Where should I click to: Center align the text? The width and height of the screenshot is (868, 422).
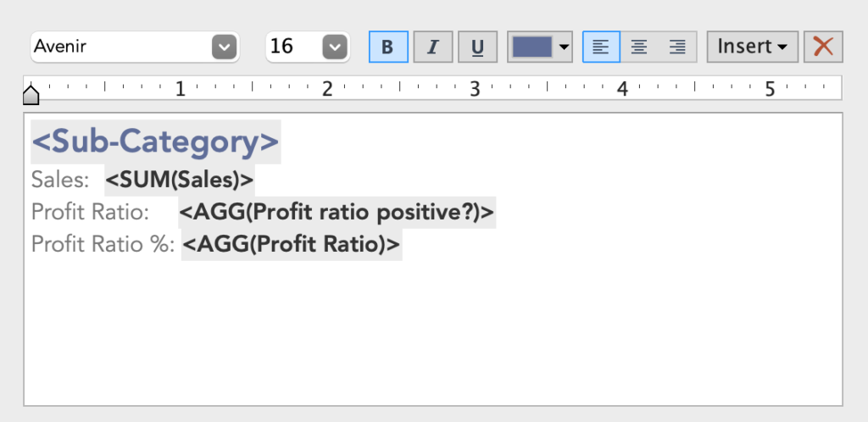click(639, 47)
